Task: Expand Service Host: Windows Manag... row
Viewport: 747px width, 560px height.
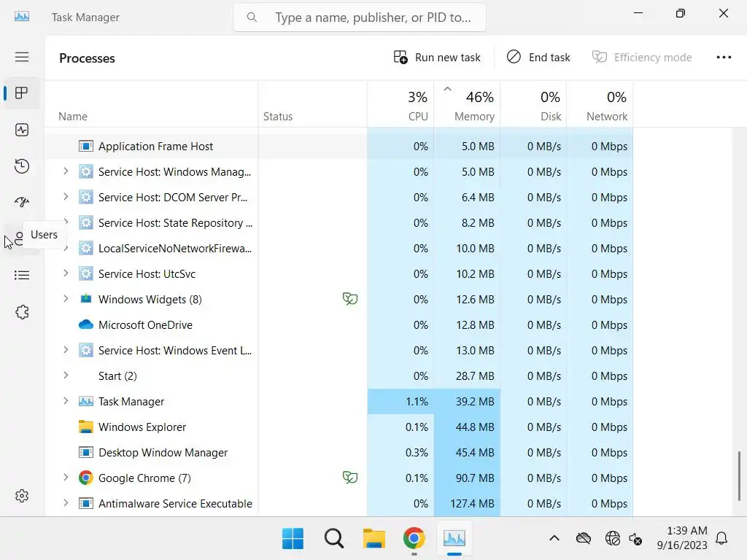Action: click(x=66, y=171)
